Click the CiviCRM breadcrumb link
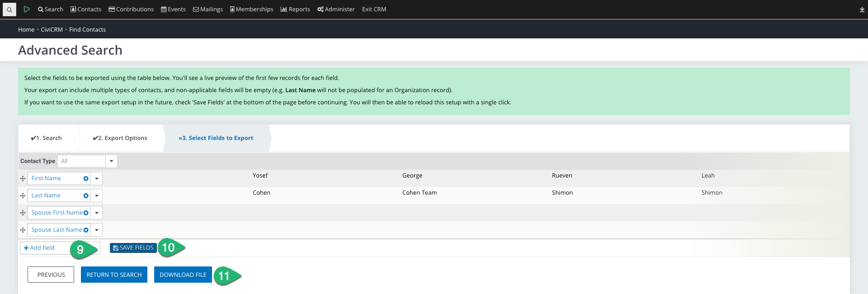The image size is (868, 294). [52, 30]
